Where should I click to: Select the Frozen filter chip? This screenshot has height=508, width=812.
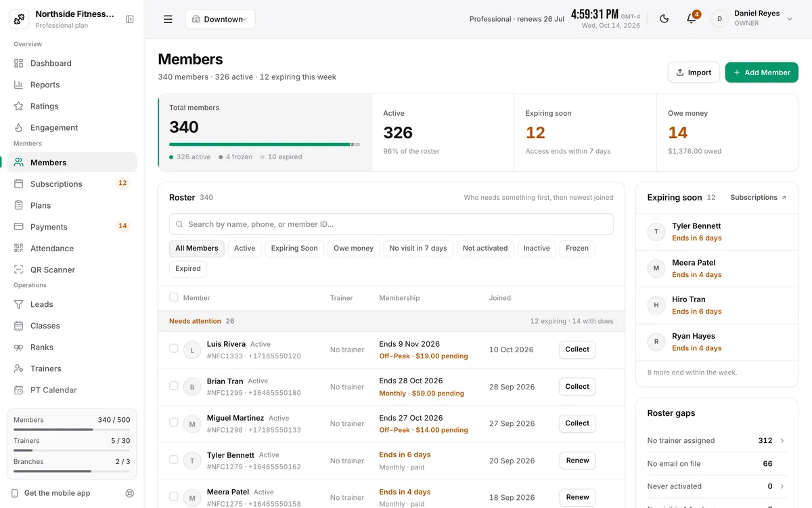click(x=577, y=249)
